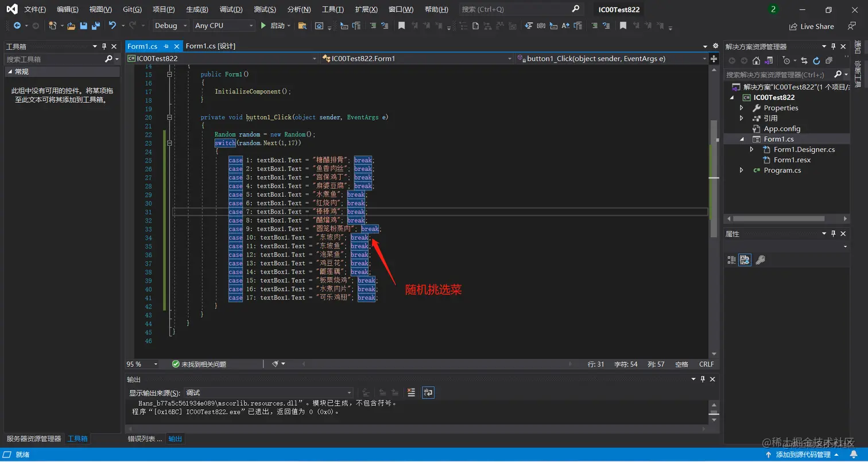Click the Open File folder icon

pos(71,26)
